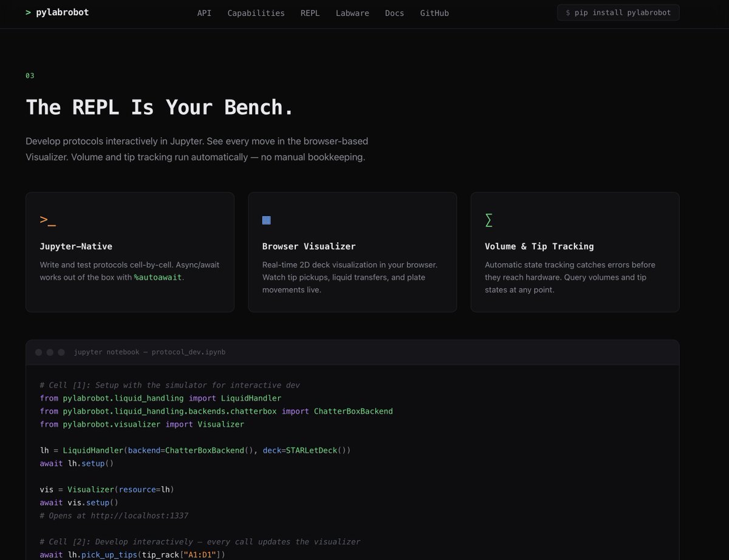
Task: Click the jupyter notebook protocol_dev.ipynb title
Action: (149, 352)
